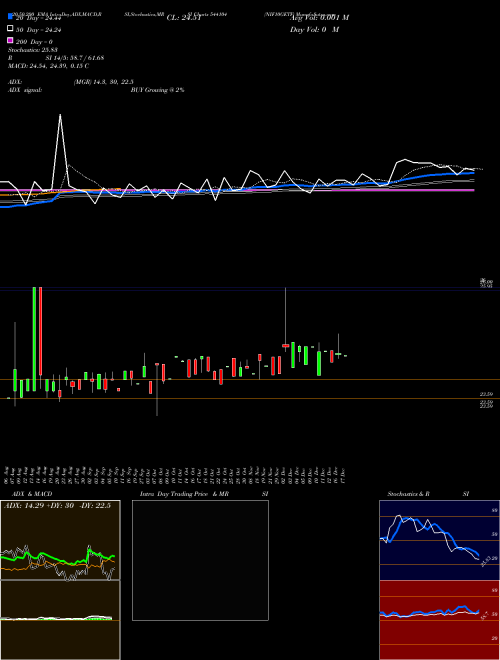Screen dimensions: 500x660
Task: Click the tall red candlestick near chart start
Action: pos(40,331)
